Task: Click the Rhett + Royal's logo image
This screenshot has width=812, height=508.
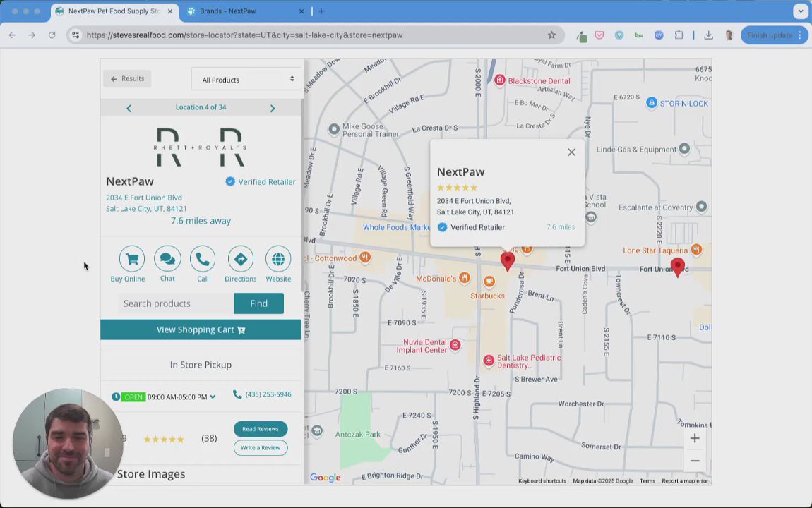Action: coord(201,147)
